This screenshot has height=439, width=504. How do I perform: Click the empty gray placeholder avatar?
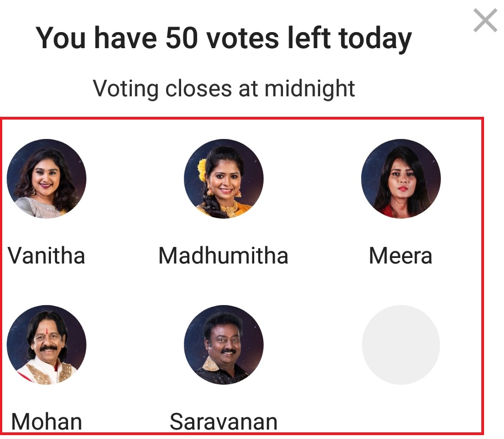click(401, 344)
